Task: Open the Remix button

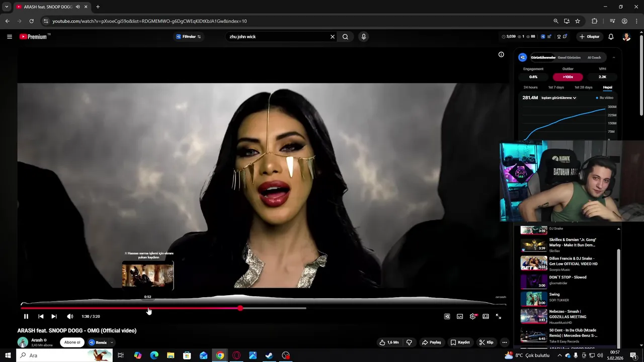Action: tap(98, 342)
